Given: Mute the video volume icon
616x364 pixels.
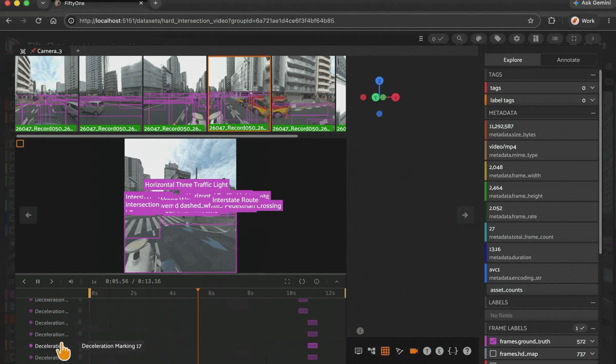Looking at the screenshot, I should (71, 281).
